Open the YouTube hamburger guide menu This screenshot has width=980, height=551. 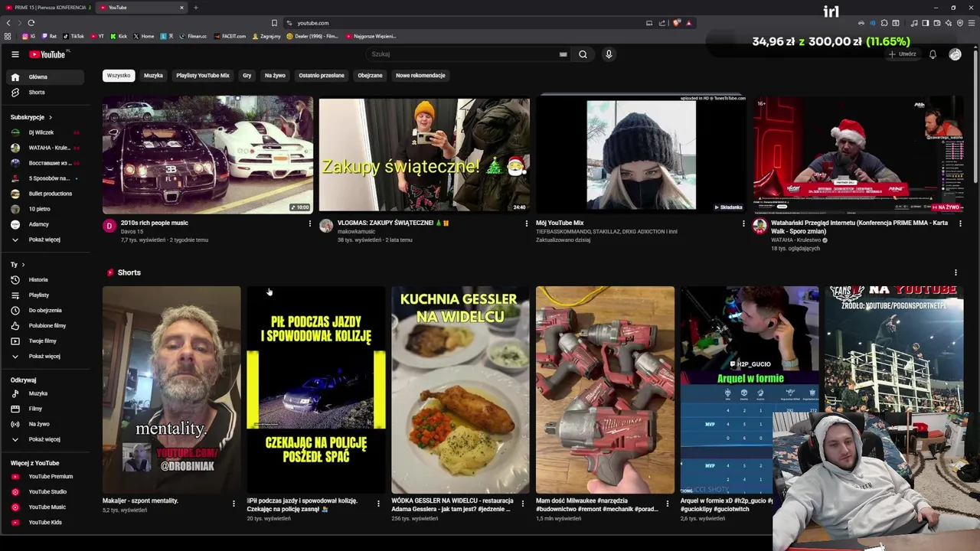[x=15, y=54]
